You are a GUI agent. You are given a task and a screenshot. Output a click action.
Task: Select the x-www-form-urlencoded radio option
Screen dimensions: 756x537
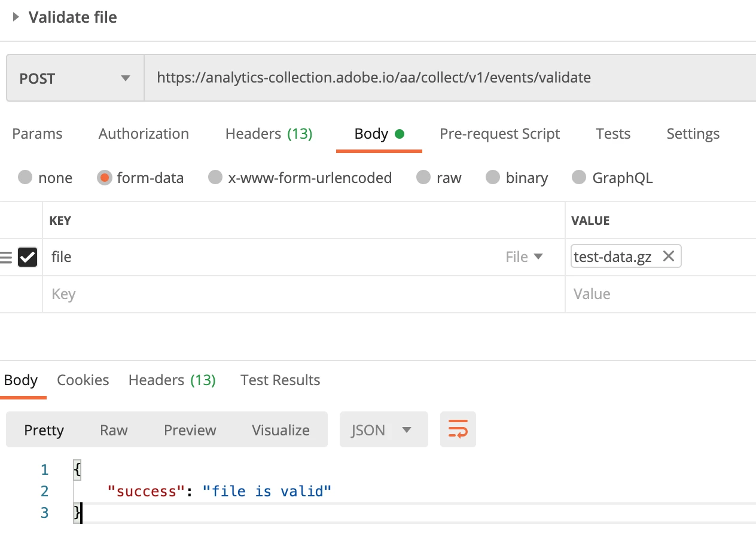point(215,178)
